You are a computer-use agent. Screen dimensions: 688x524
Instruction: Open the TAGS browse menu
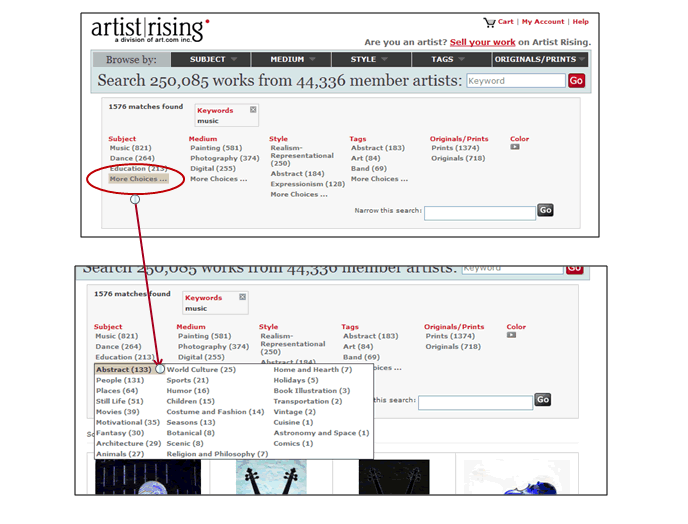[448, 60]
